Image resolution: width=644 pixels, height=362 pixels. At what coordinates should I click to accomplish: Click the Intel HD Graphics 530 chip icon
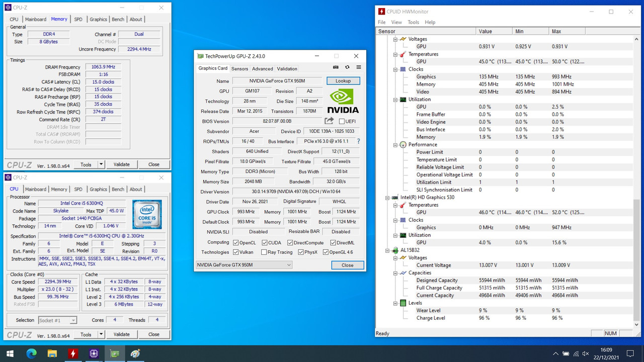(x=395, y=197)
